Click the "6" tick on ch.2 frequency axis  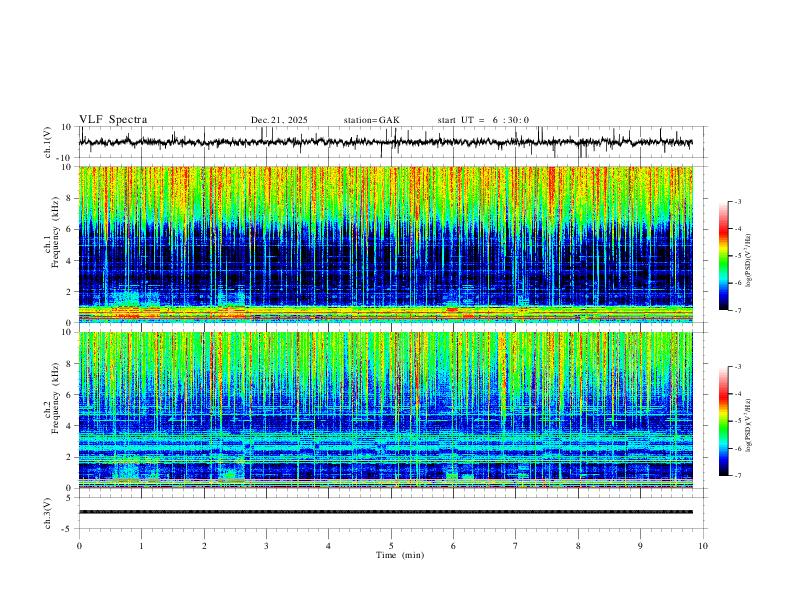(69, 394)
